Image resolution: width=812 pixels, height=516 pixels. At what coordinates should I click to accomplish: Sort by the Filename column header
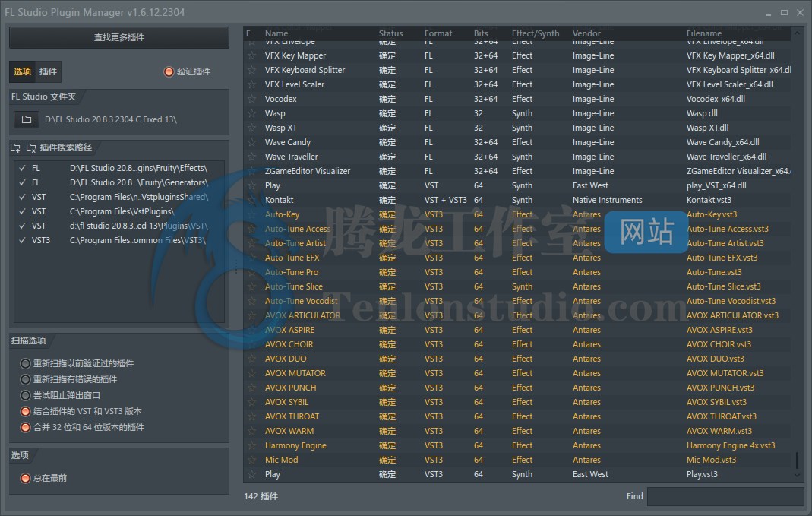coord(704,33)
